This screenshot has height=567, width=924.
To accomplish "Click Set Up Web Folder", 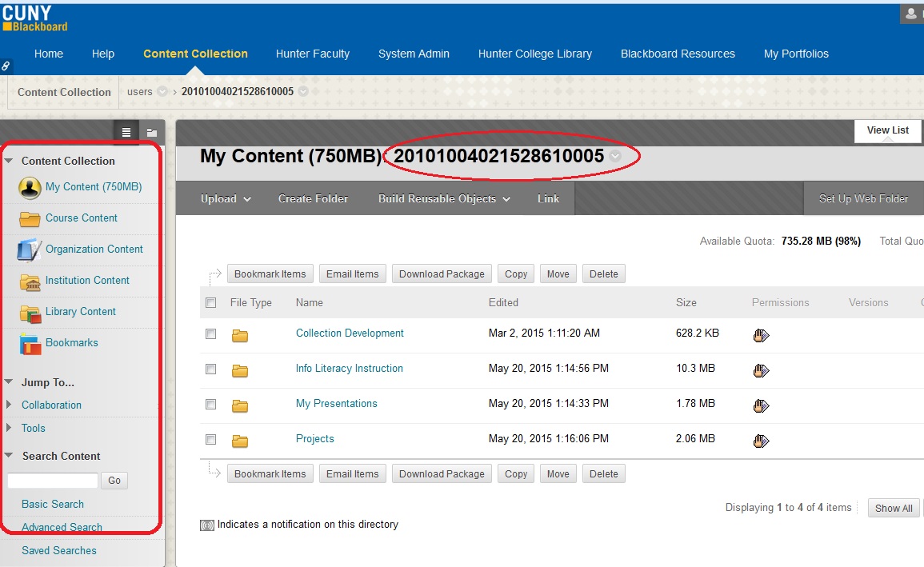I will point(863,199).
